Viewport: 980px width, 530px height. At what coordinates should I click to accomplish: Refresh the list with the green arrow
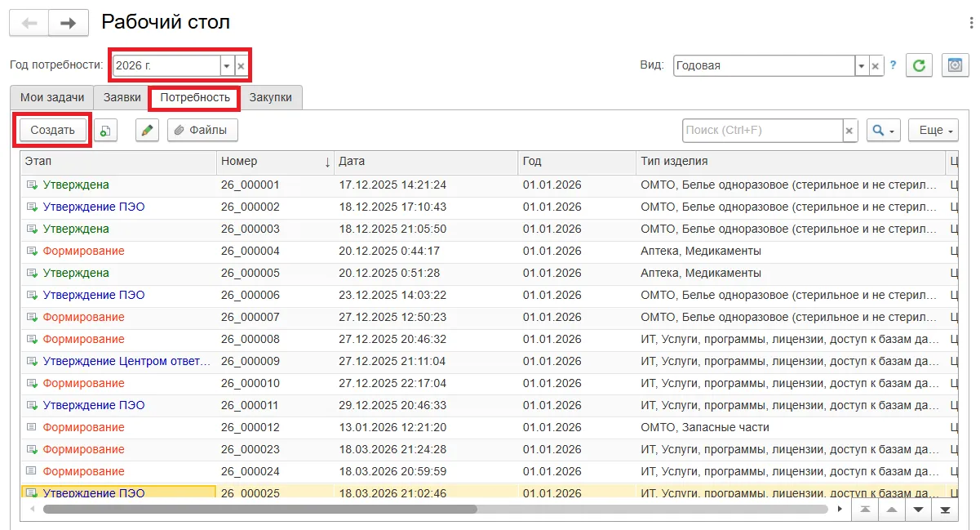click(920, 65)
